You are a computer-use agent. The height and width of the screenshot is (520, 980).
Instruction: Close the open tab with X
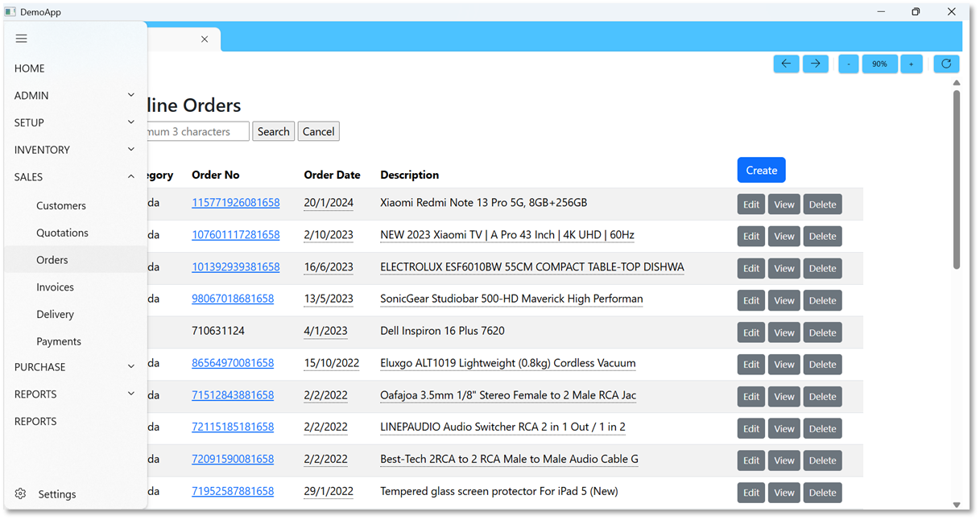pyautogui.click(x=205, y=39)
